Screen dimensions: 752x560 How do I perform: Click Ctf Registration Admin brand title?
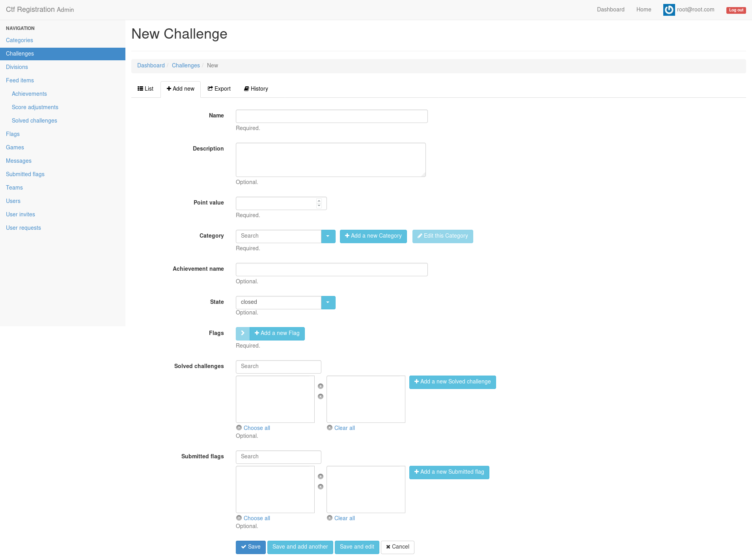point(40,9)
